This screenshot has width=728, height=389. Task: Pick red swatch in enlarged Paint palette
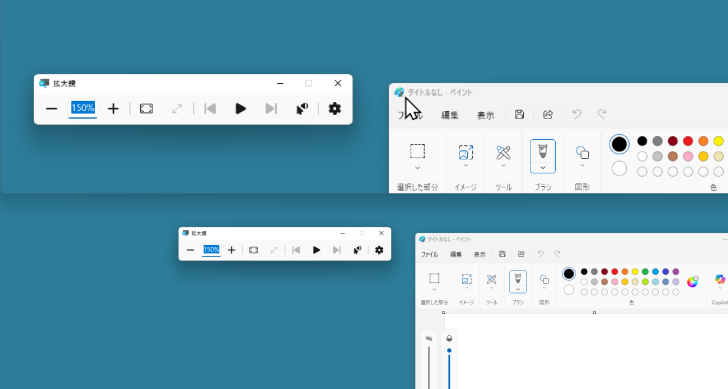click(x=688, y=141)
